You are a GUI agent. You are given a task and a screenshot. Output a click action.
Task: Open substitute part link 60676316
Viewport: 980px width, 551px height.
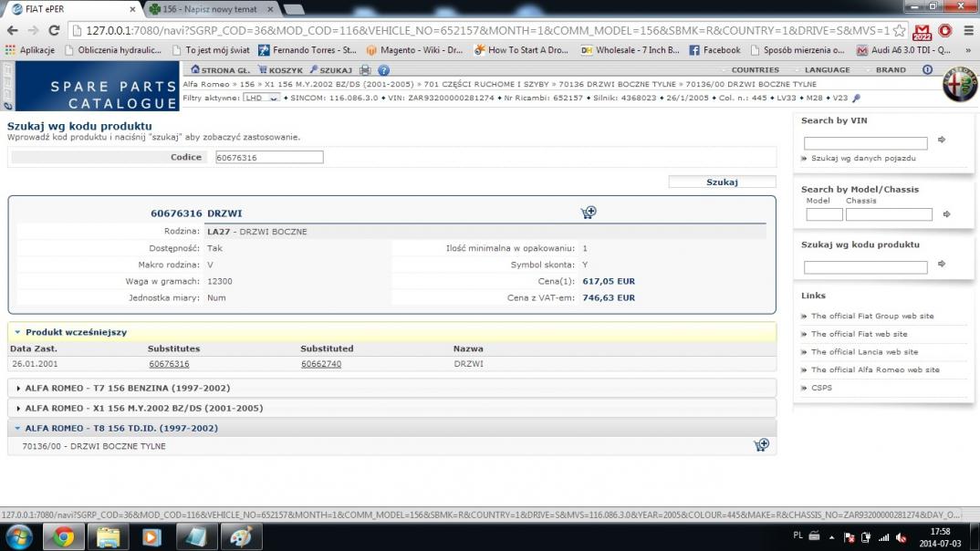coord(169,364)
